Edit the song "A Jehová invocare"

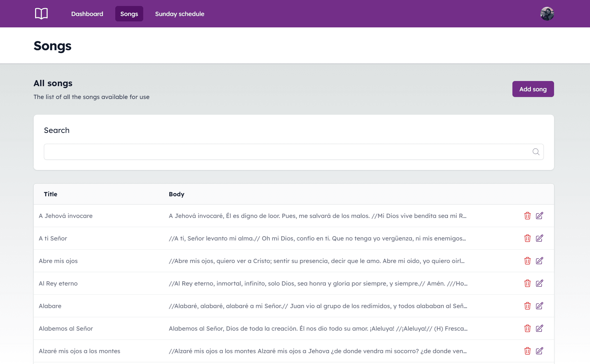(540, 216)
